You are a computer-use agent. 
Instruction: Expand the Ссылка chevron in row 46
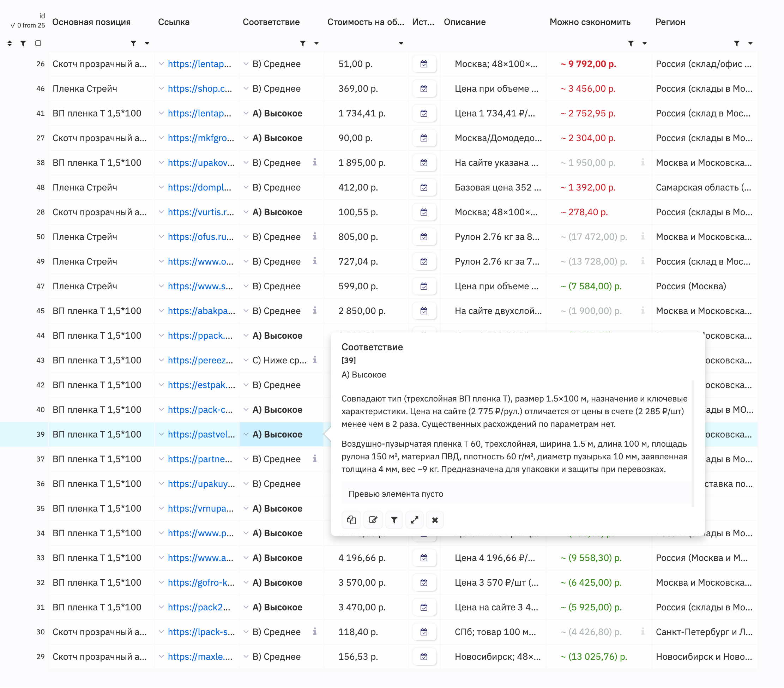pos(161,89)
